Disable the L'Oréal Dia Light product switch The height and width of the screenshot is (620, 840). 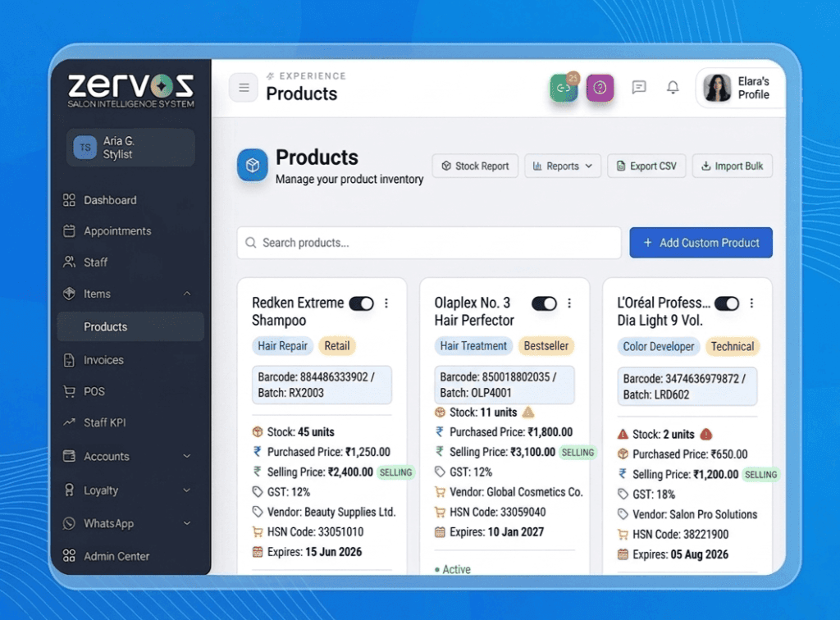tap(727, 303)
